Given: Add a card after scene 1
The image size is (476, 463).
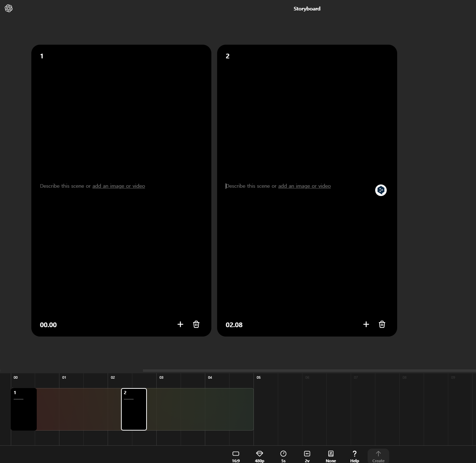Looking at the screenshot, I should tap(180, 324).
